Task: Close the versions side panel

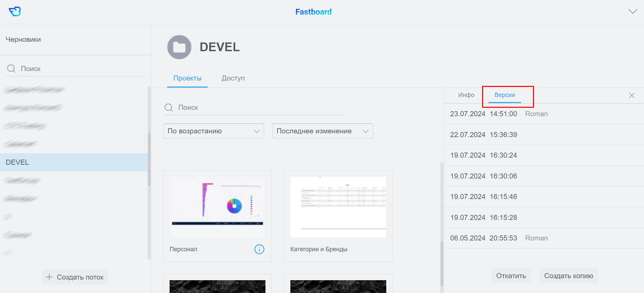Action: (632, 96)
